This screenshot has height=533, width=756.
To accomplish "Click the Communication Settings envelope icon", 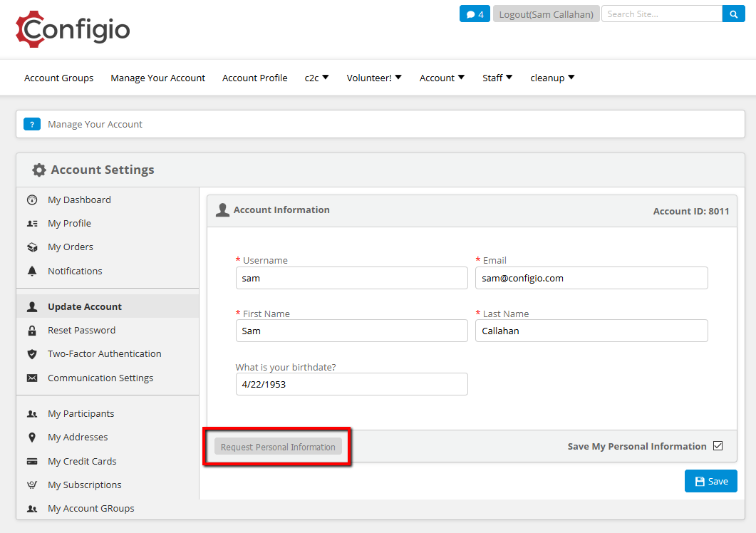I will coord(32,378).
